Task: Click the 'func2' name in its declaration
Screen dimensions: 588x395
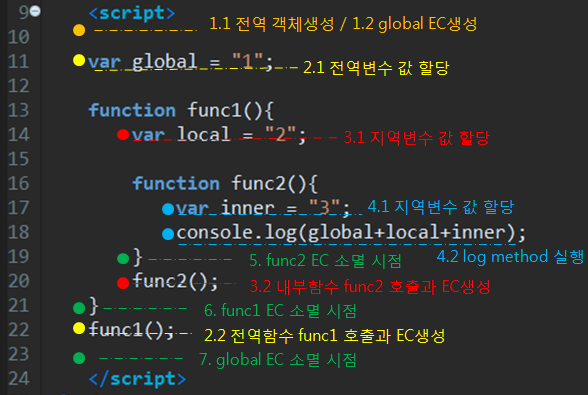Action: [x=258, y=183]
